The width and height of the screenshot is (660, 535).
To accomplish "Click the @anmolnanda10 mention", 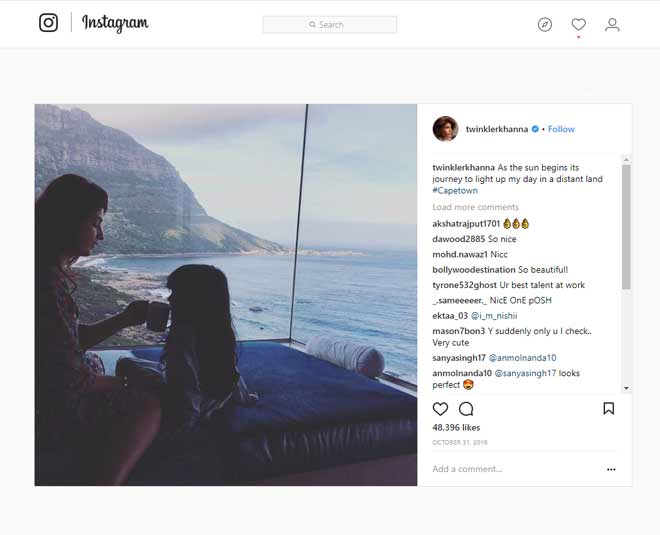I will 523,357.
